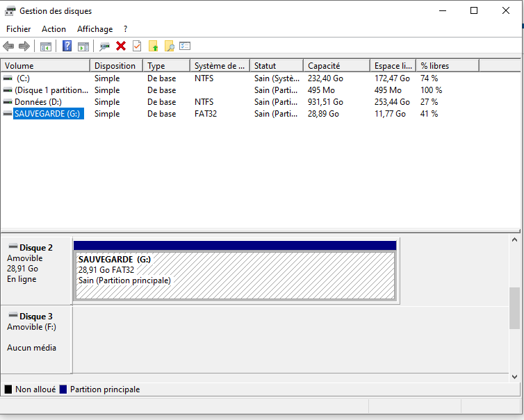Sort by the Type column header
Screen dimensions: 524x420
(166, 66)
